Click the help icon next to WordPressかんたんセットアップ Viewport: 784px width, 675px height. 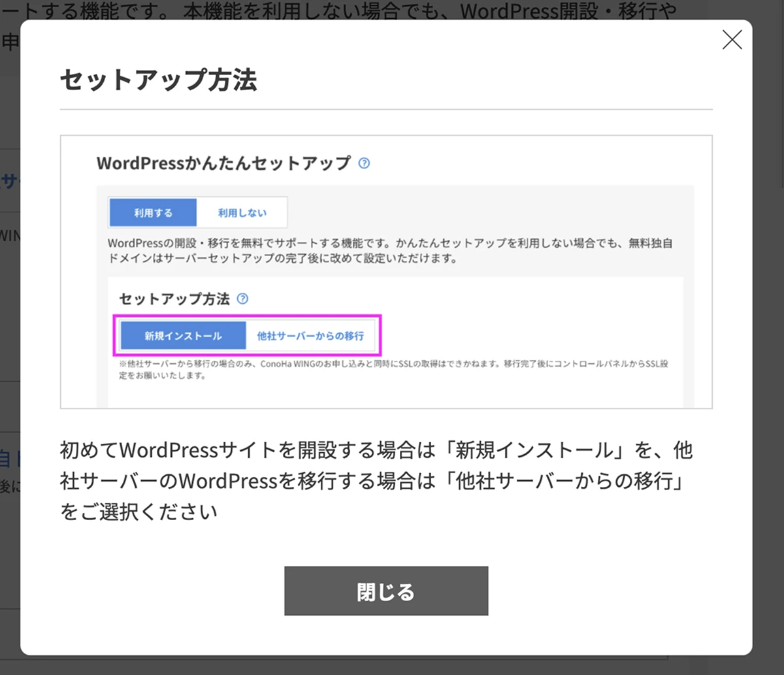click(365, 163)
